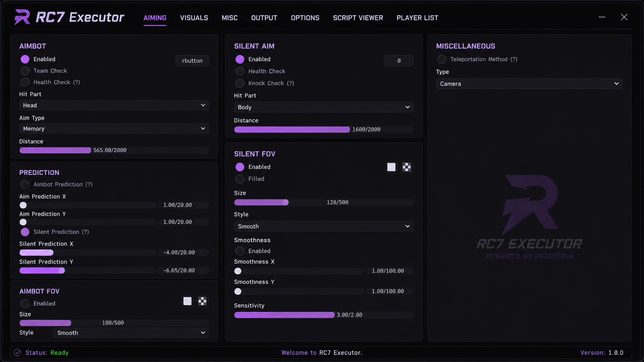644x362 pixels.
Task: Enable the Aimbot FOV toggle
Action: click(x=25, y=304)
